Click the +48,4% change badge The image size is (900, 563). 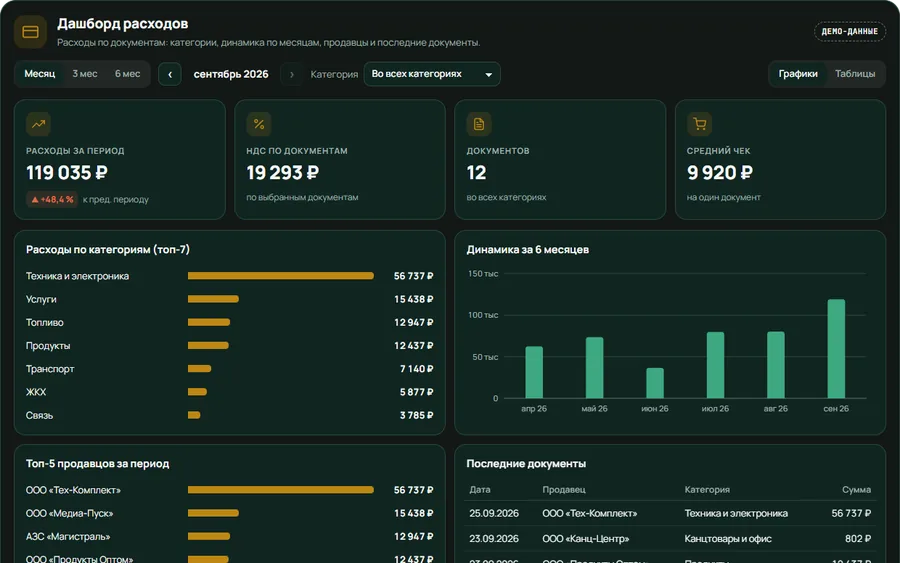(52, 199)
